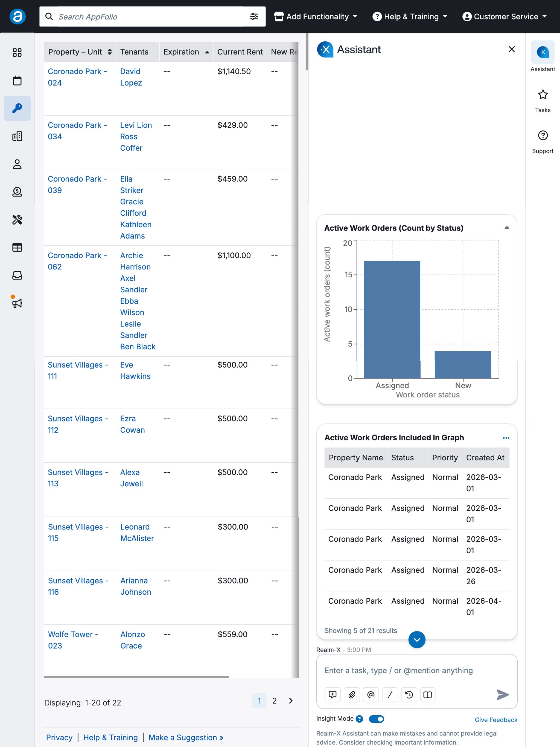Viewport: 560px width, 747px height.
Task: Switch to Support tab in right rail
Action: click(x=542, y=142)
